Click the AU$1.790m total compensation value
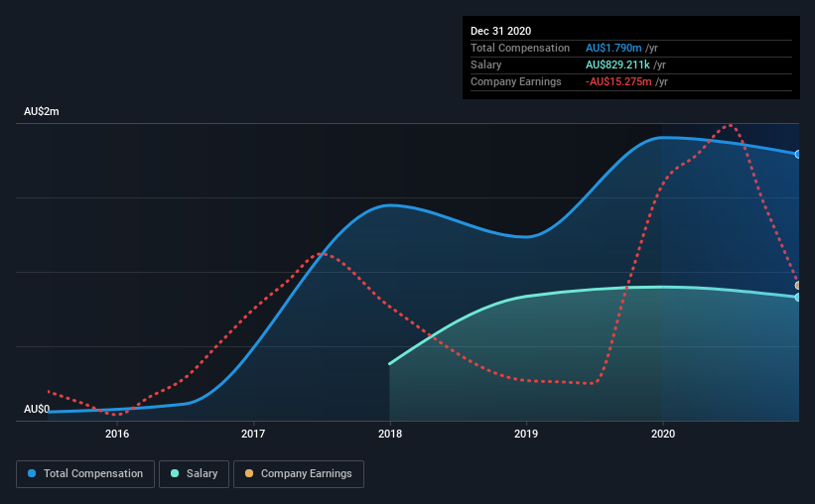Screen dimensions: 815x504 613,48
